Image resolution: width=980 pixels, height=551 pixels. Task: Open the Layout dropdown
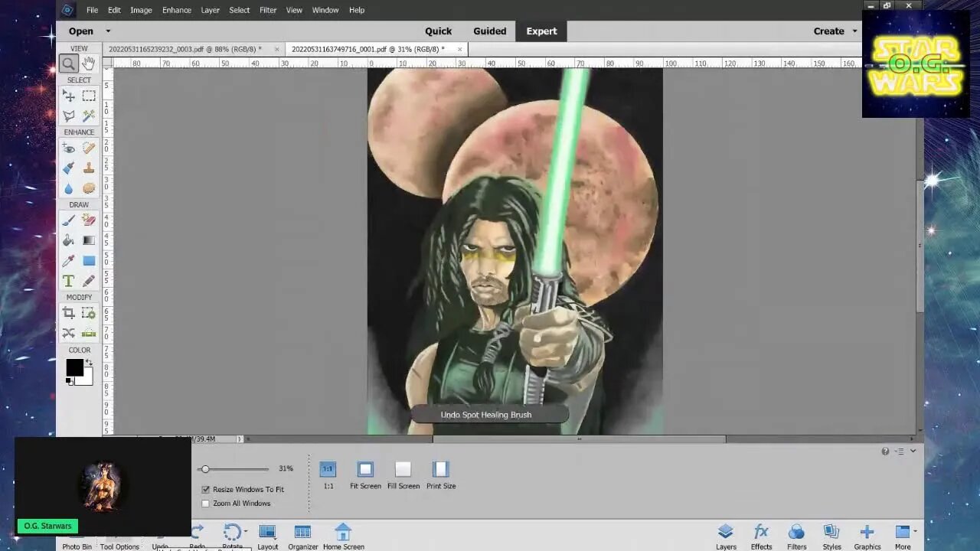tap(267, 536)
